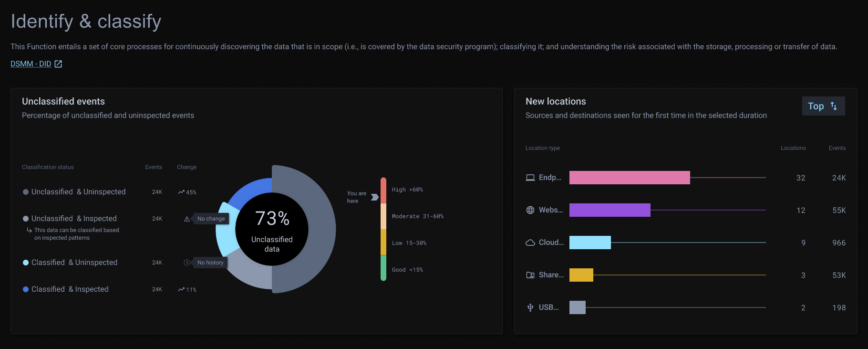Click the external link icon beside DSMM - DID
The image size is (868, 349).
point(58,64)
